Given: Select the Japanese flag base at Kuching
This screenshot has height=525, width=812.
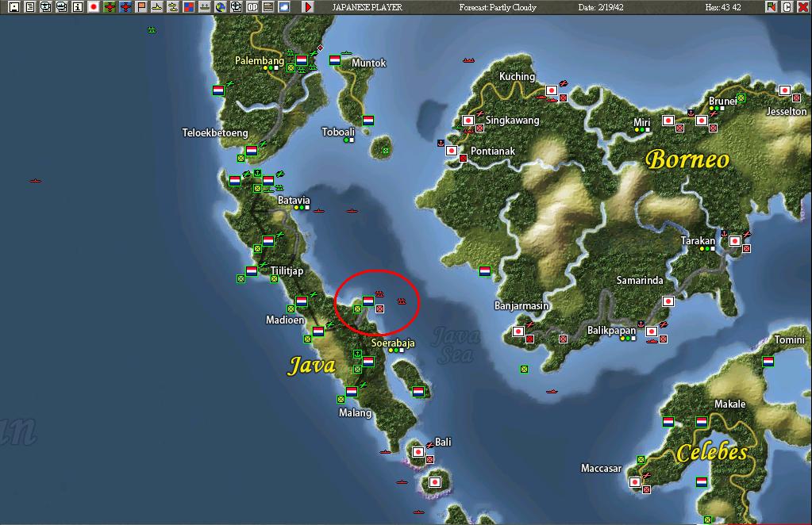Looking at the screenshot, I should 552,90.
